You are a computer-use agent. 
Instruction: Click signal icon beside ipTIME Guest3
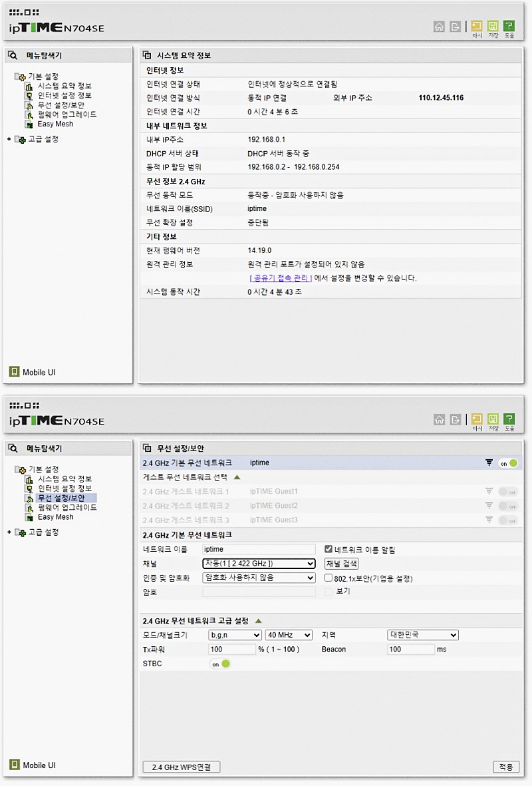[x=489, y=520]
